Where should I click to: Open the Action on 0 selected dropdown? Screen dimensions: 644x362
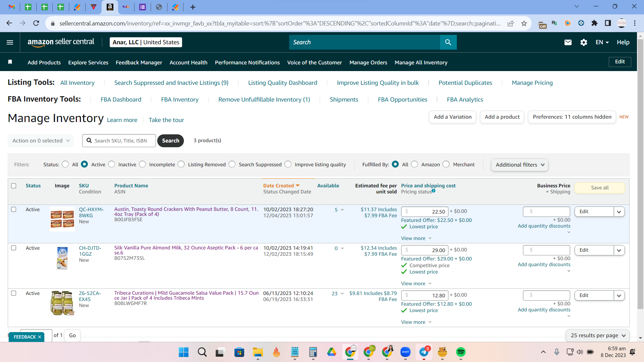41,141
